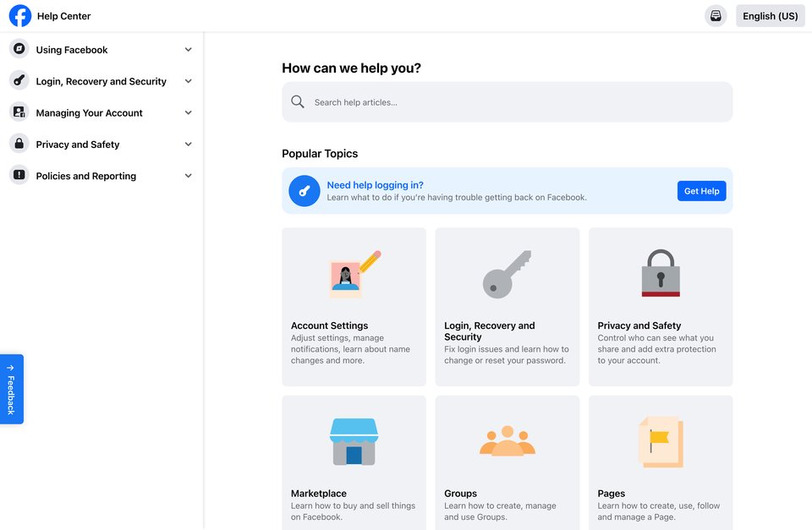Expand the Managing Your Account chevron
The height and width of the screenshot is (530, 812).
[189, 112]
